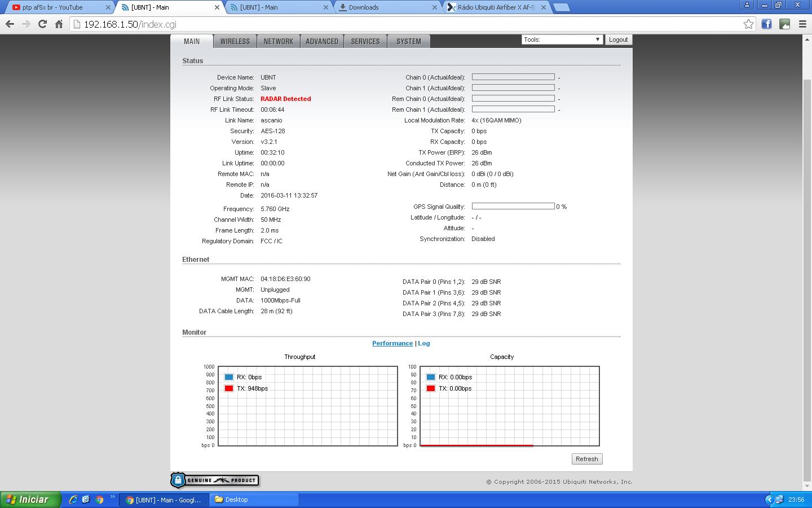Click the Refresh button
Viewport: 812px width, 508px height.
587,459
